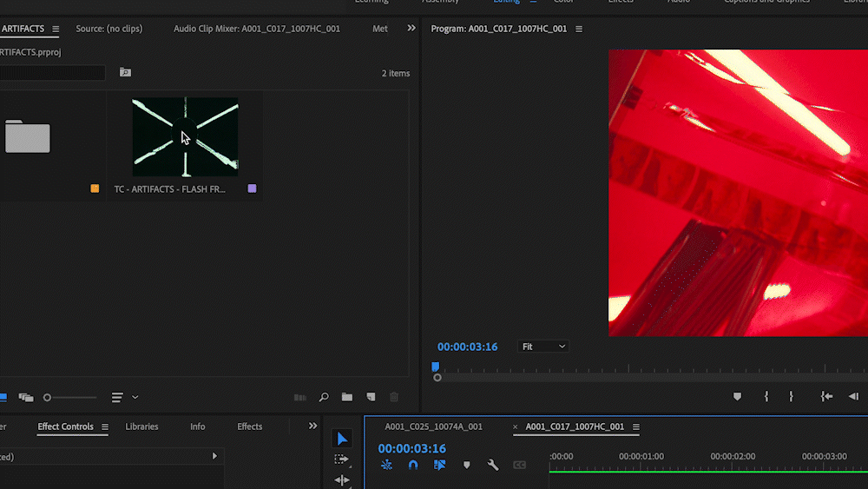Select TC - ARTIFACTS - FLASH FR clip thumbnail
The height and width of the screenshot is (489, 868).
[x=185, y=137]
